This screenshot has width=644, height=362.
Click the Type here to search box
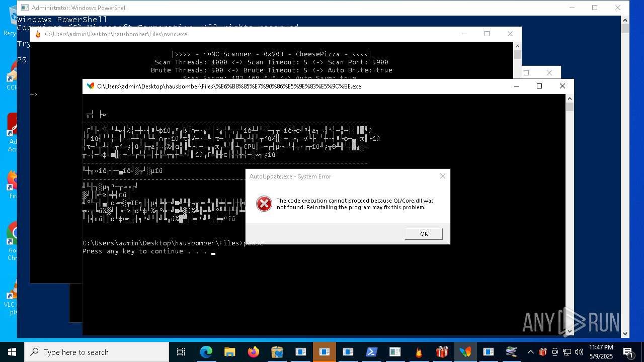point(97,352)
